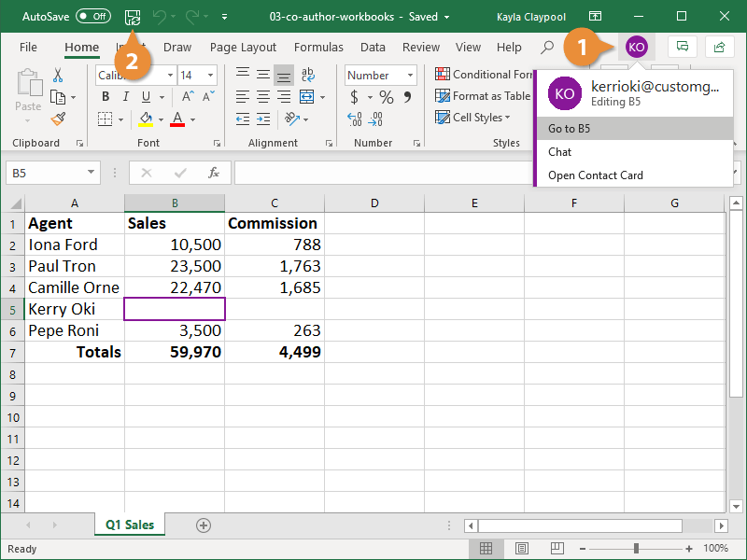The height and width of the screenshot is (560, 747).
Task: Expand the Name Box dropdown arrow
Action: tap(92, 173)
